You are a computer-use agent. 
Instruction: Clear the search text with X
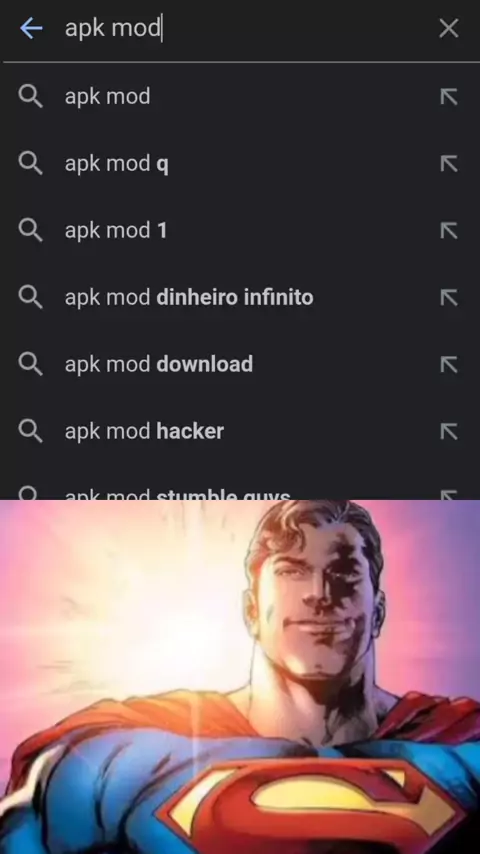pos(448,28)
